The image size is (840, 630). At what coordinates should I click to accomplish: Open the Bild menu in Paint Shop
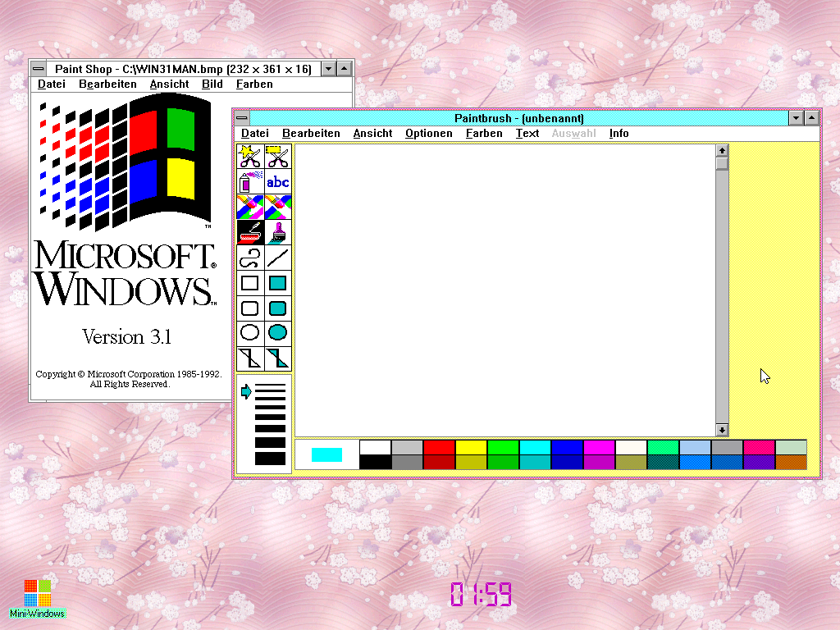212,84
